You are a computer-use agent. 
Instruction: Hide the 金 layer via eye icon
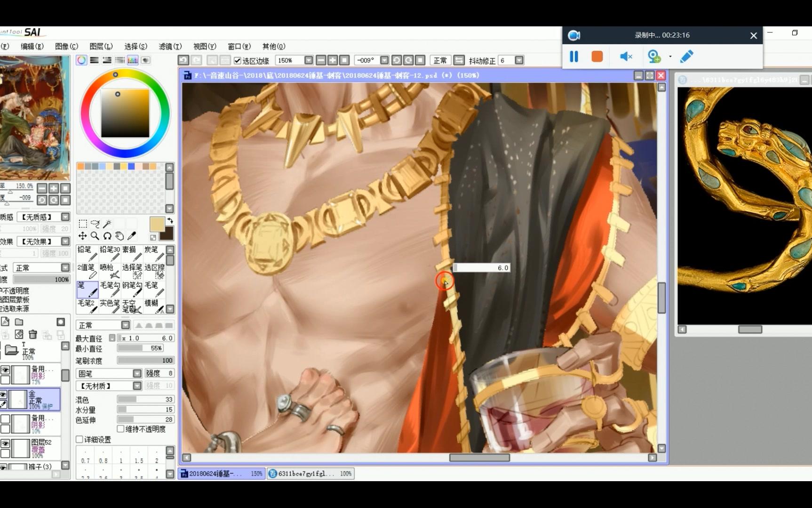click(x=3, y=395)
